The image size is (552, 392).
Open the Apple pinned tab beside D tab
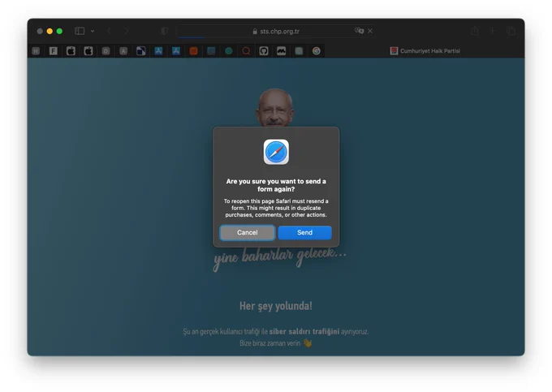coord(88,51)
